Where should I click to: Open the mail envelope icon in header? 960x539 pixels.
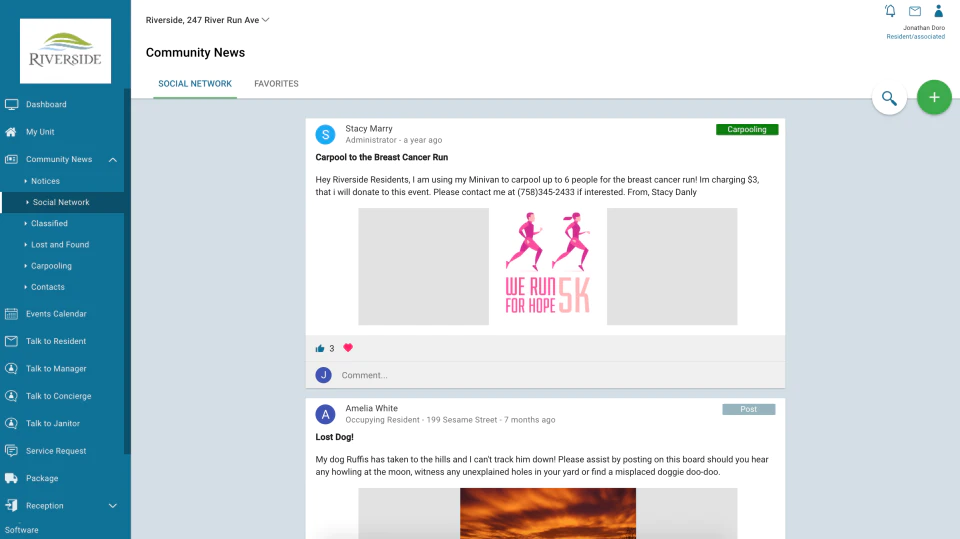tap(915, 11)
